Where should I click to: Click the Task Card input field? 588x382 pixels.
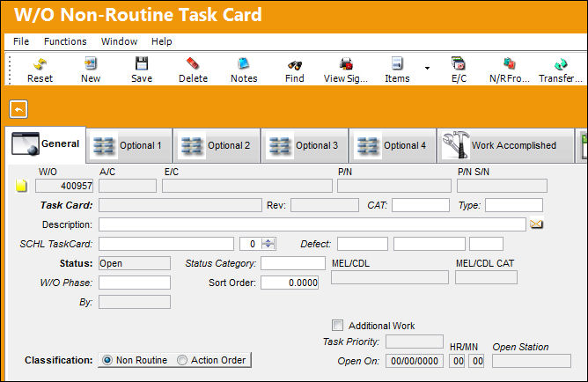click(x=180, y=205)
